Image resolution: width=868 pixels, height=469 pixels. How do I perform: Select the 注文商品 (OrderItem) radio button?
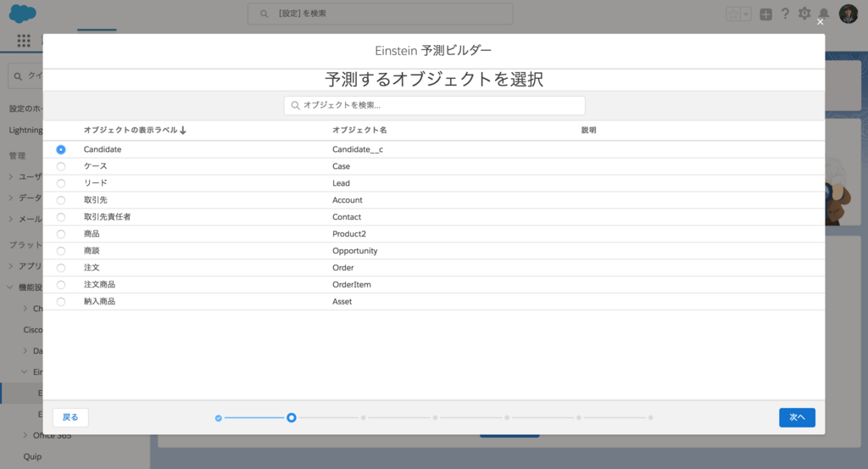[61, 285]
